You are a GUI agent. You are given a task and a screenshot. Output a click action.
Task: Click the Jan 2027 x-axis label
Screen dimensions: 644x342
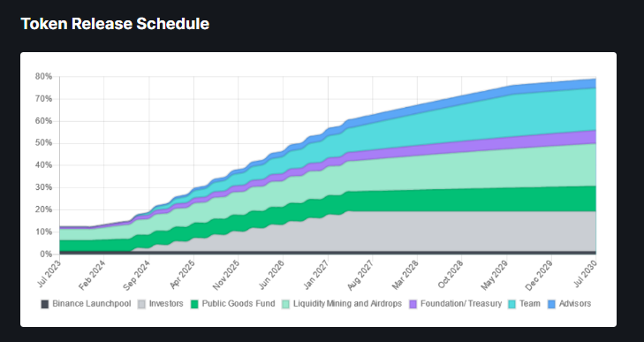point(317,274)
